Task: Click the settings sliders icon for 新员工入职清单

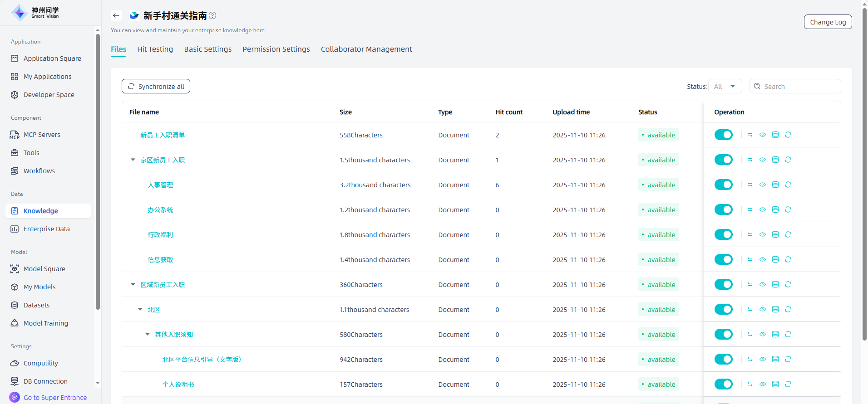Action: pyautogui.click(x=750, y=135)
